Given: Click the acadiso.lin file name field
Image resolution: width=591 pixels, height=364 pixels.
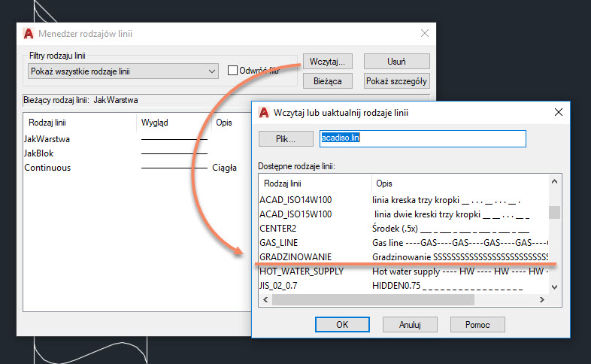Looking at the screenshot, I should (x=423, y=138).
